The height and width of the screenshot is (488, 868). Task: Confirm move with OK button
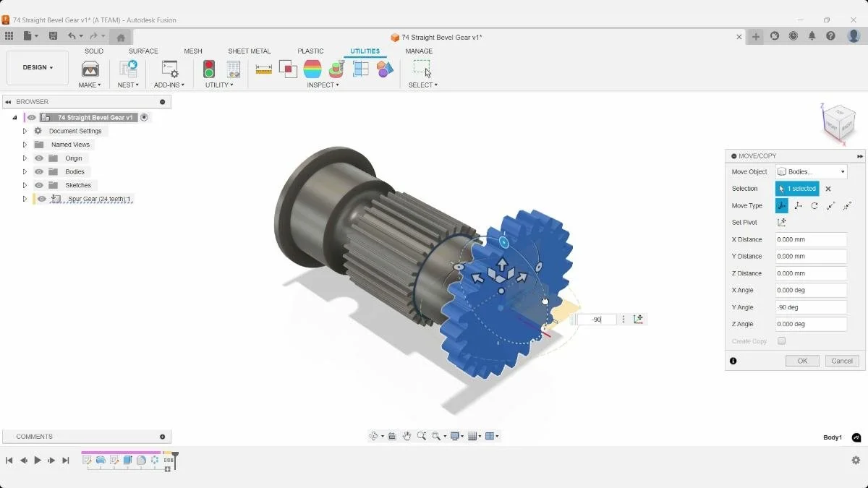pos(802,361)
